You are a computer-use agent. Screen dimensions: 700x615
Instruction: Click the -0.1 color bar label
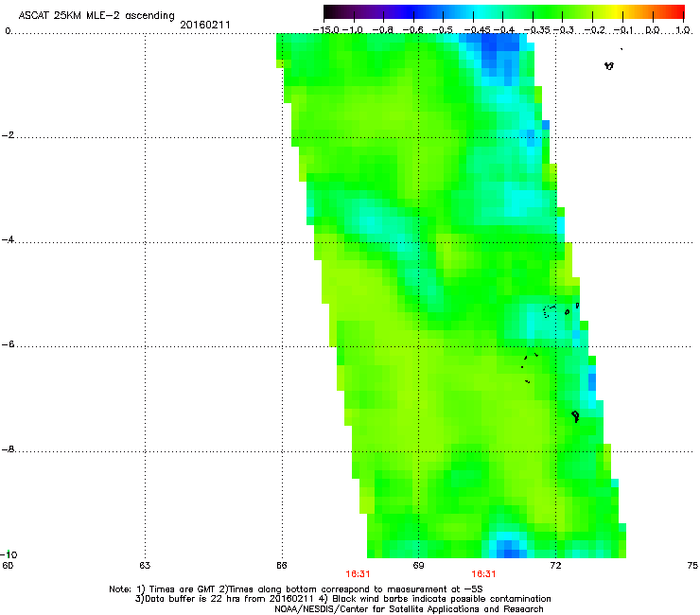tap(623, 30)
